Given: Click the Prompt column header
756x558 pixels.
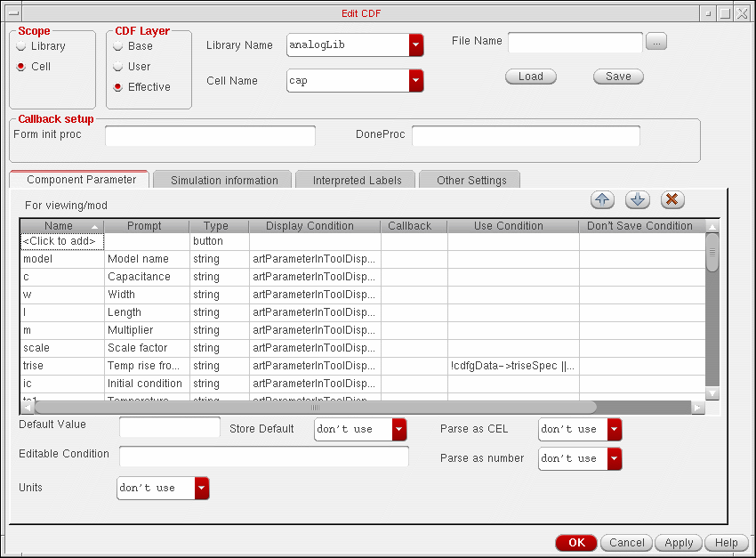Looking at the screenshot, I should point(146,226).
